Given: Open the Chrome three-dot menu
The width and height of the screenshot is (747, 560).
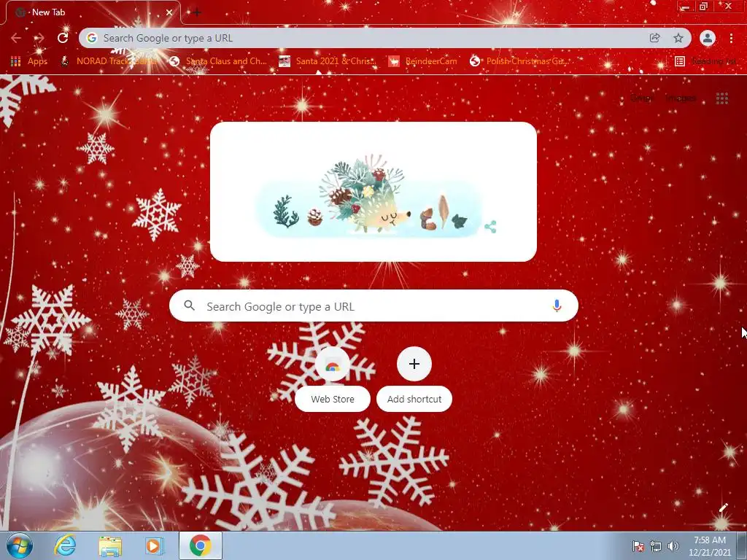Looking at the screenshot, I should click(731, 38).
